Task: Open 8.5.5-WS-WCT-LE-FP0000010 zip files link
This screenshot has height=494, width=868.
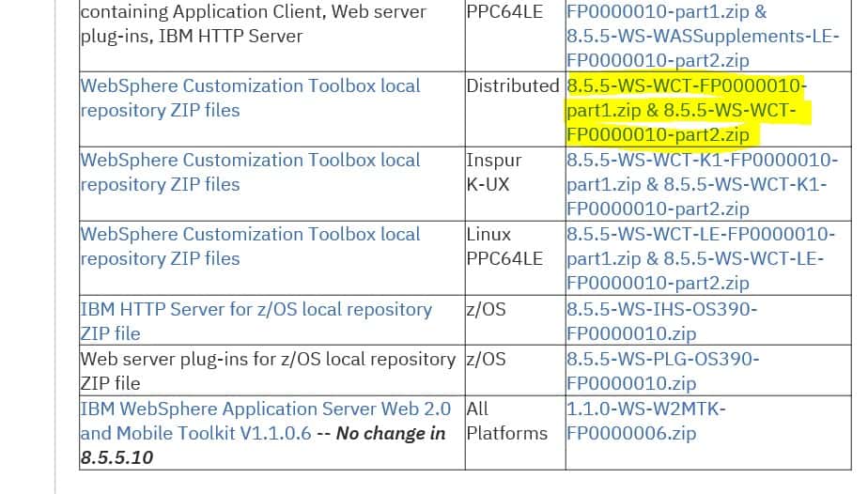Action: tap(700, 258)
